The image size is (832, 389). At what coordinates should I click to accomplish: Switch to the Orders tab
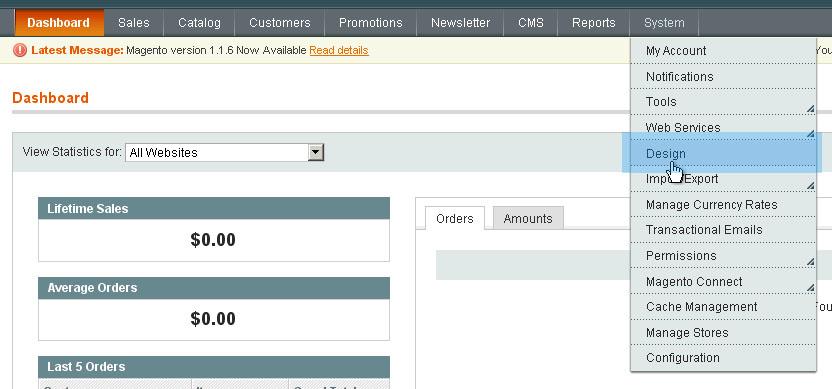click(455, 219)
